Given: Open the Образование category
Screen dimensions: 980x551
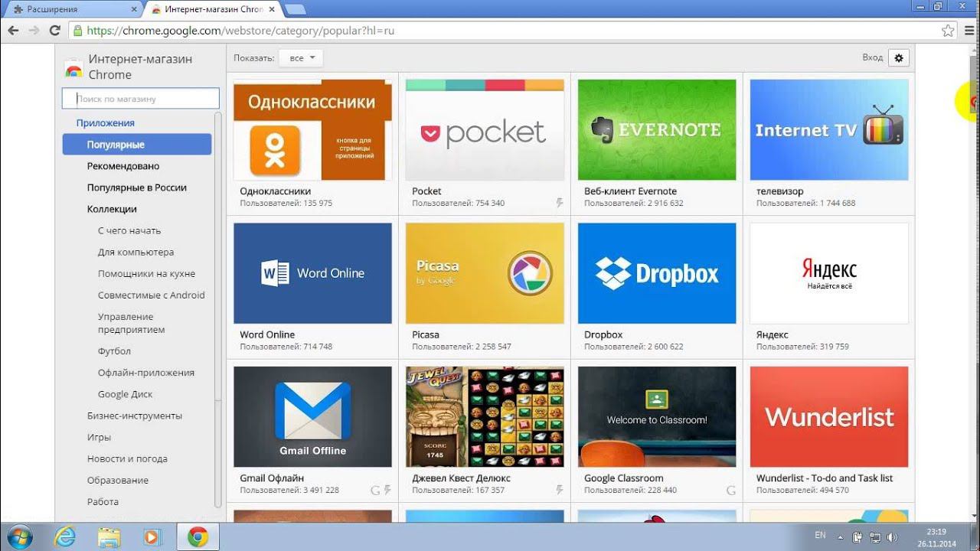Looking at the screenshot, I should [x=117, y=480].
